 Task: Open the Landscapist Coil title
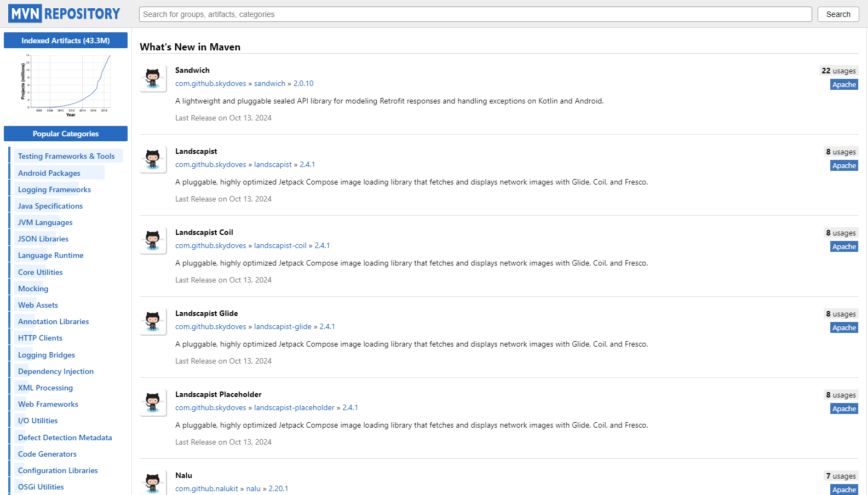point(204,232)
